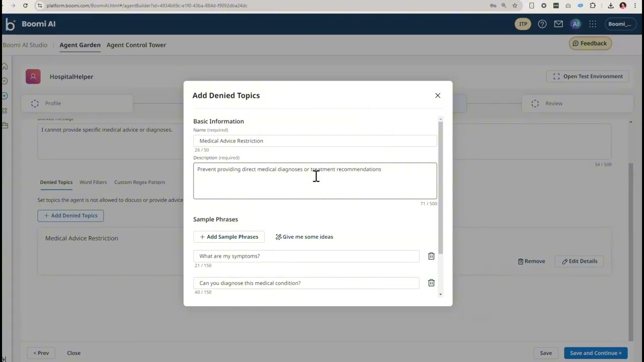Switch to the Agent Garden tab
The image size is (644, 362).
click(80, 45)
